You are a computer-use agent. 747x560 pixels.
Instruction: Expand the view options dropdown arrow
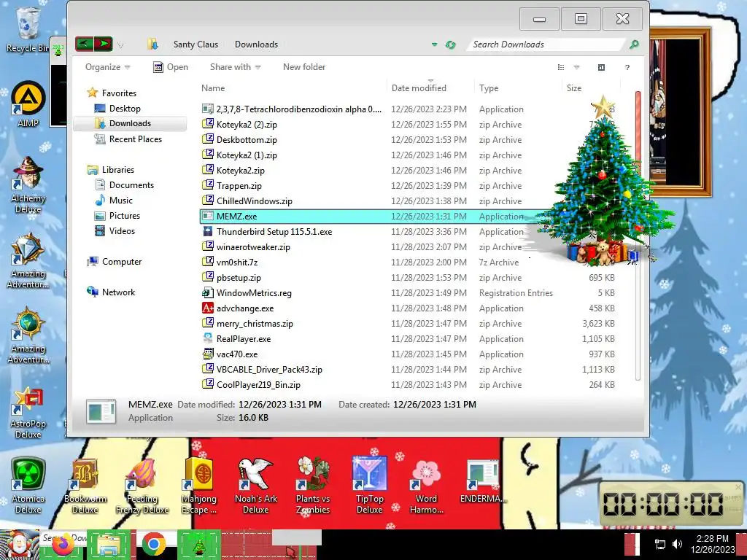(x=576, y=67)
